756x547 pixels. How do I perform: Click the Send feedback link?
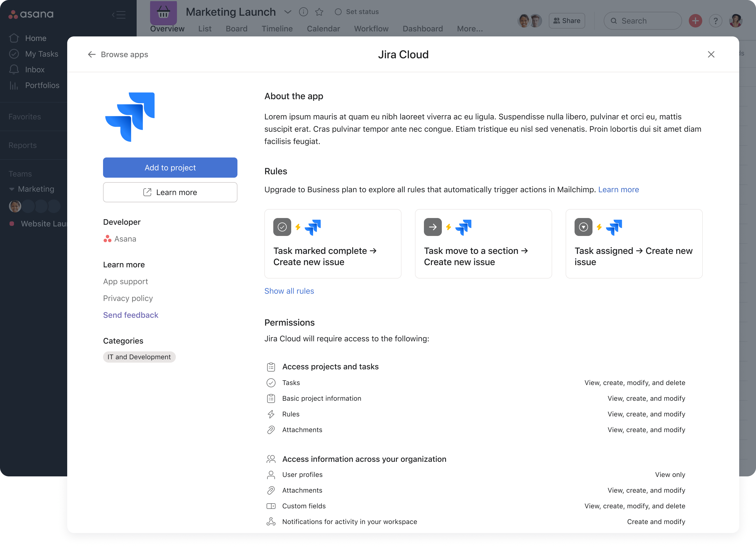pyautogui.click(x=130, y=314)
